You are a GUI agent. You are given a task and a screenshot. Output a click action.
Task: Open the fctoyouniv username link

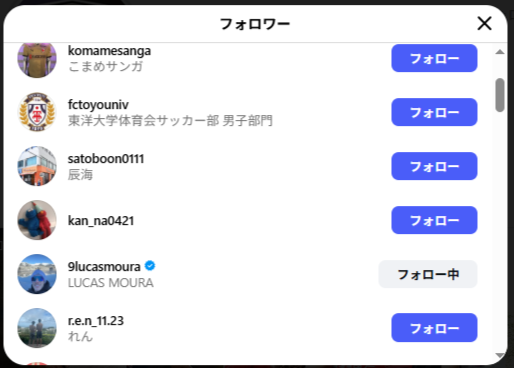click(98, 105)
